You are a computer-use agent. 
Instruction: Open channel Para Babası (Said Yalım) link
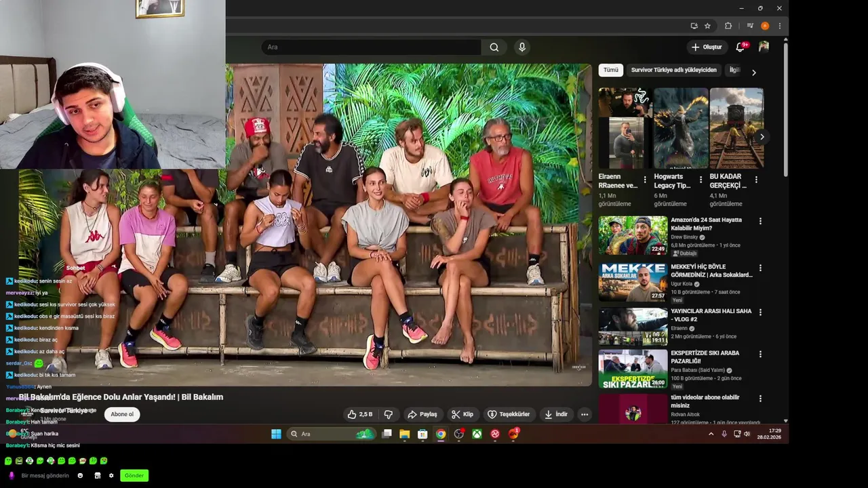pyautogui.click(x=698, y=371)
